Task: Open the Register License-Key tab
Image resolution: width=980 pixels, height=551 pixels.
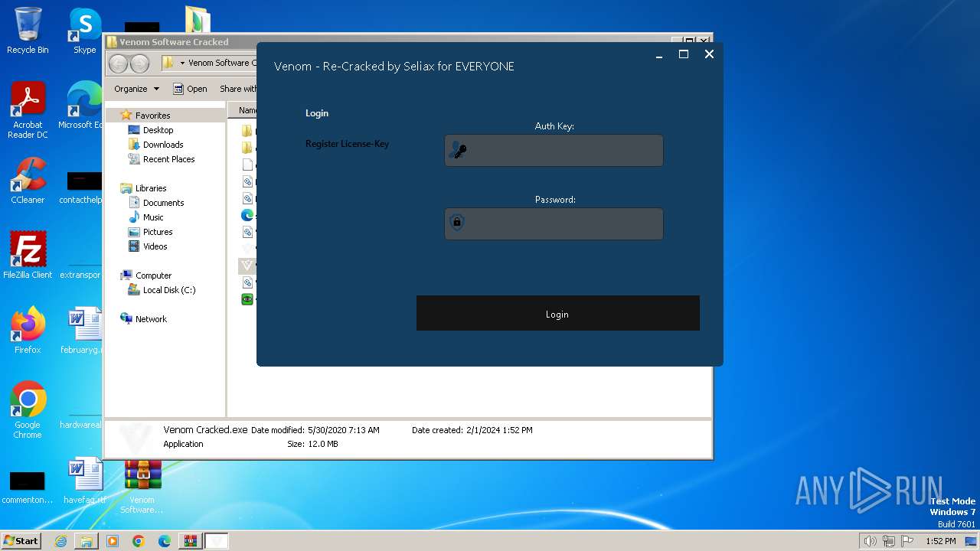Action: [x=347, y=144]
